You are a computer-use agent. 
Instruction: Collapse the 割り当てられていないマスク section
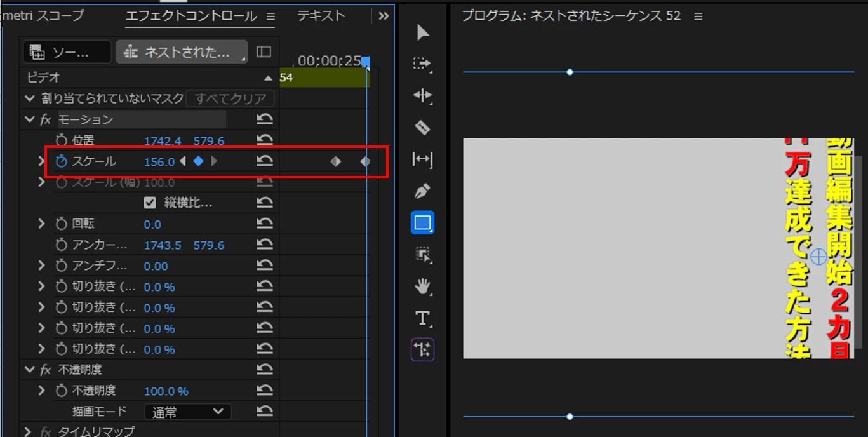click(29, 98)
